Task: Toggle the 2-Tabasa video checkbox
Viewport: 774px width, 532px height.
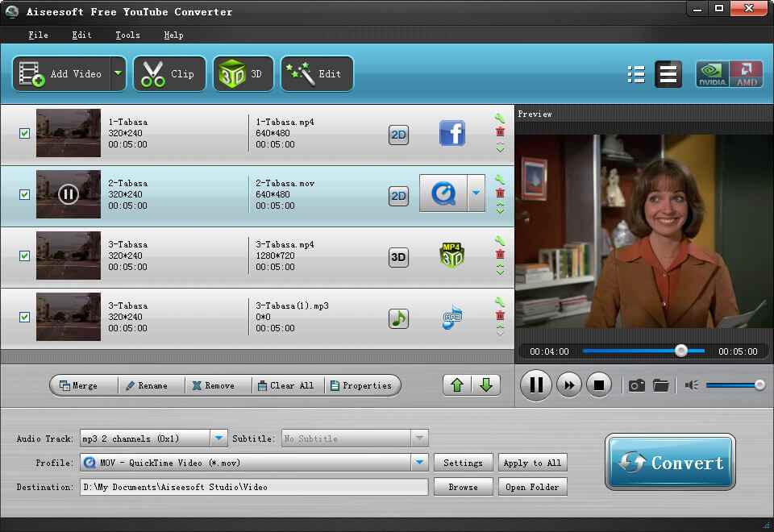Action: point(25,194)
